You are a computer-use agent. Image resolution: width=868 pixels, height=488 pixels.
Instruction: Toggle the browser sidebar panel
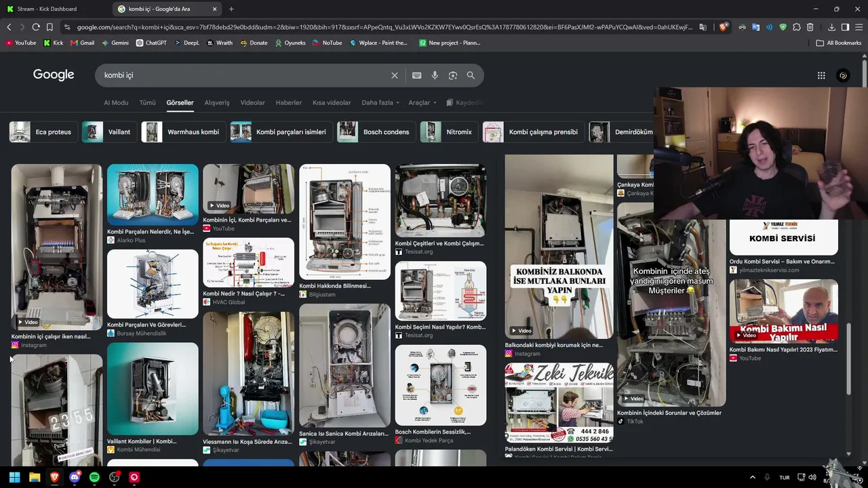845,27
